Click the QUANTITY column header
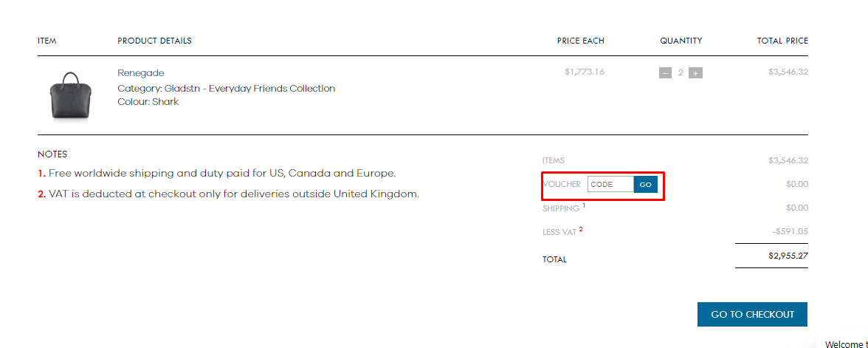 (x=681, y=41)
